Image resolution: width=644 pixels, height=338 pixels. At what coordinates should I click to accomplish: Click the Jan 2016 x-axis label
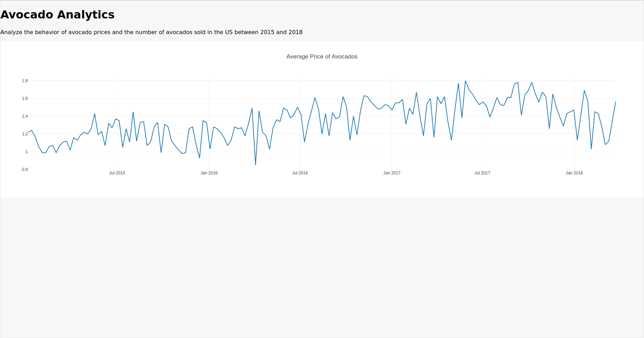pyautogui.click(x=209, y=173)
